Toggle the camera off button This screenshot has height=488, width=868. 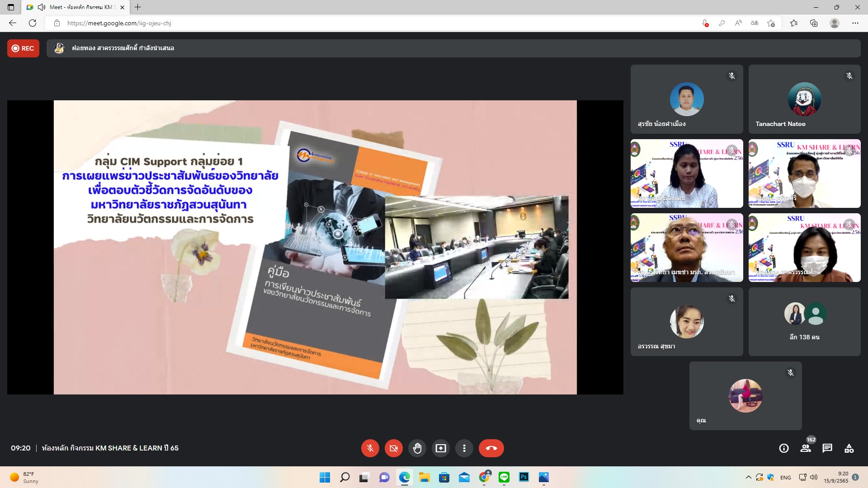coord(393,448)
